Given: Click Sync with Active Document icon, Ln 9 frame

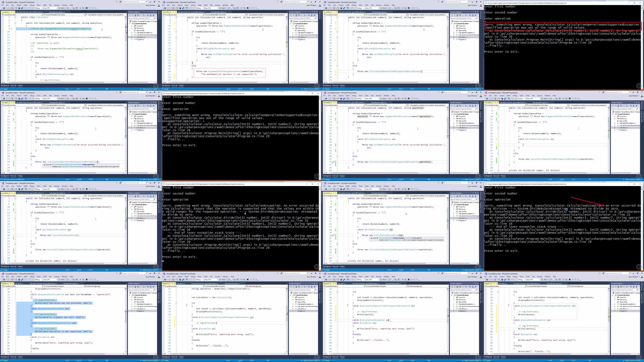Looking at the screenshot, I should point(148,15).
